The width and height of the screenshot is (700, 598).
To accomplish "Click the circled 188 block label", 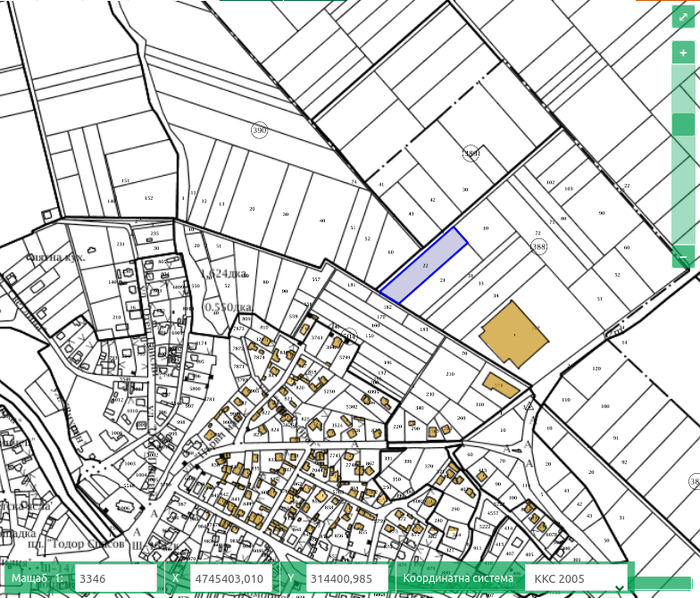I will (538, 246).
